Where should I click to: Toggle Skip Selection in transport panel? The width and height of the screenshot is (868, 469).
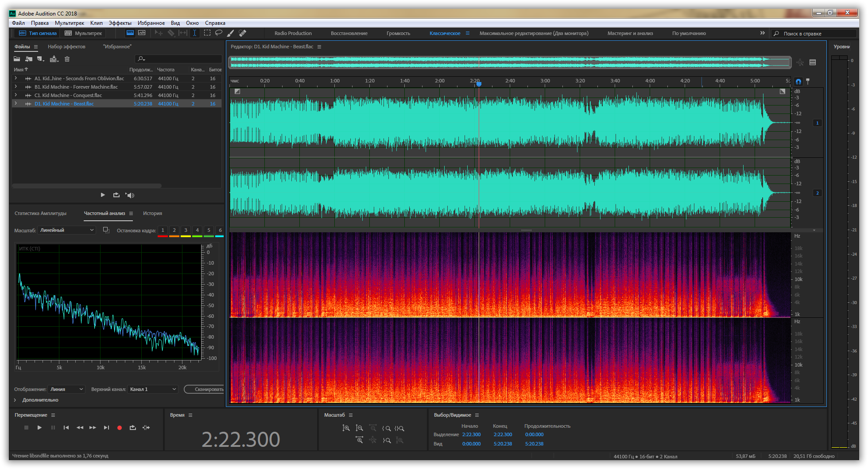coord(146,428)
